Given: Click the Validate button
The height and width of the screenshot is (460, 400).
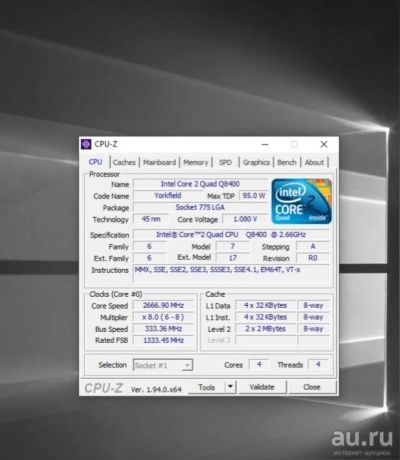Looking at the screenshot, I should click(x=262, y=387).
